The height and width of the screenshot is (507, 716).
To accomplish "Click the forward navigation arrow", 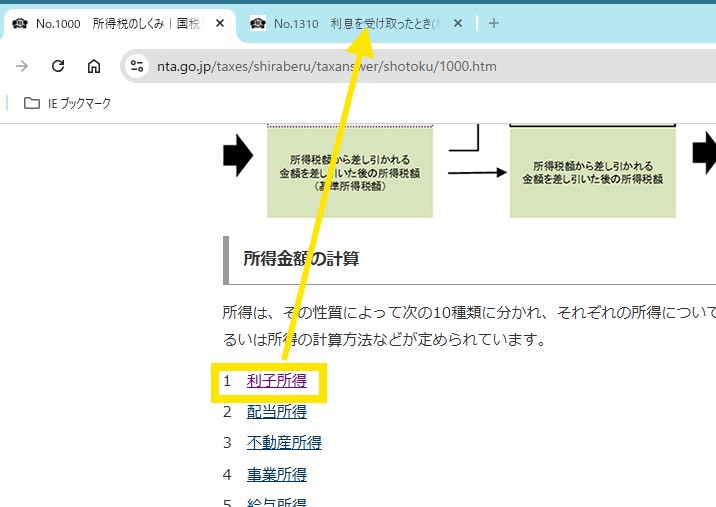I will 23,67.
